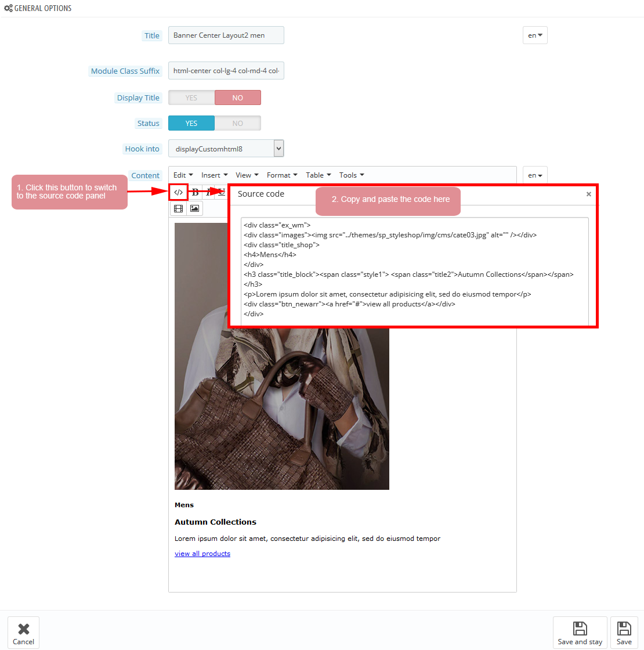Click the source code editor icon
This screenshot has width=644, height=650.
coord(179,192)
